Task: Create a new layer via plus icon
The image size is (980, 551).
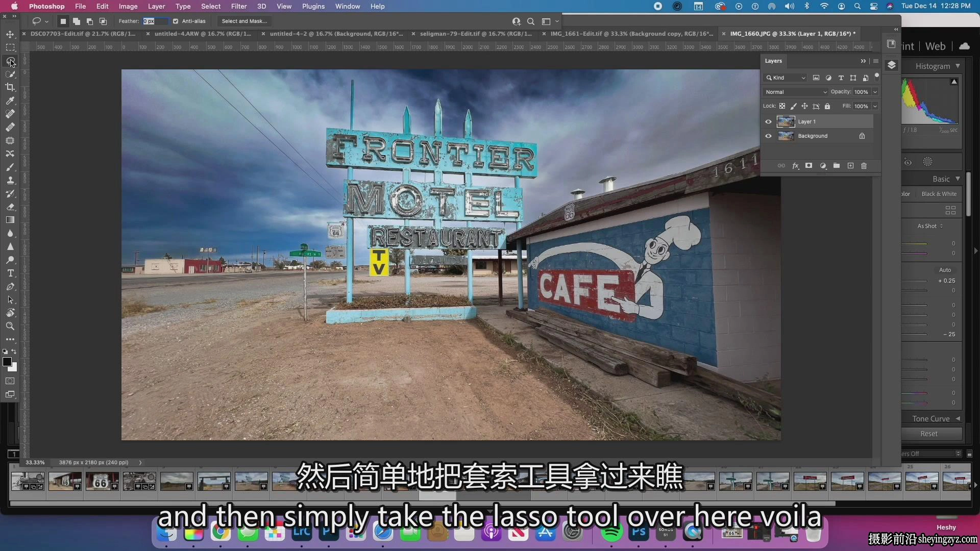Action: pos(850,166)
